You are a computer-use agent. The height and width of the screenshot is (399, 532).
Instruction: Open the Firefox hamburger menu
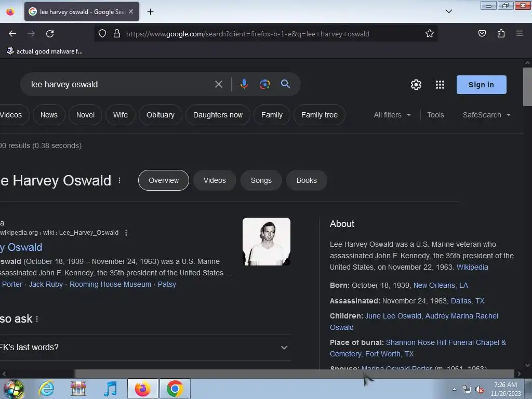pos(519,33)
